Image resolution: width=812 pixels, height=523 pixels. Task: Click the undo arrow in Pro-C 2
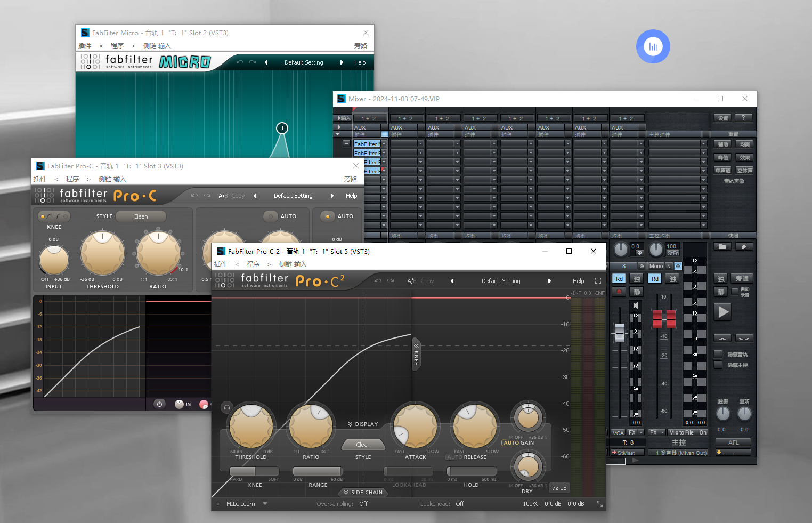pos(378,281)
